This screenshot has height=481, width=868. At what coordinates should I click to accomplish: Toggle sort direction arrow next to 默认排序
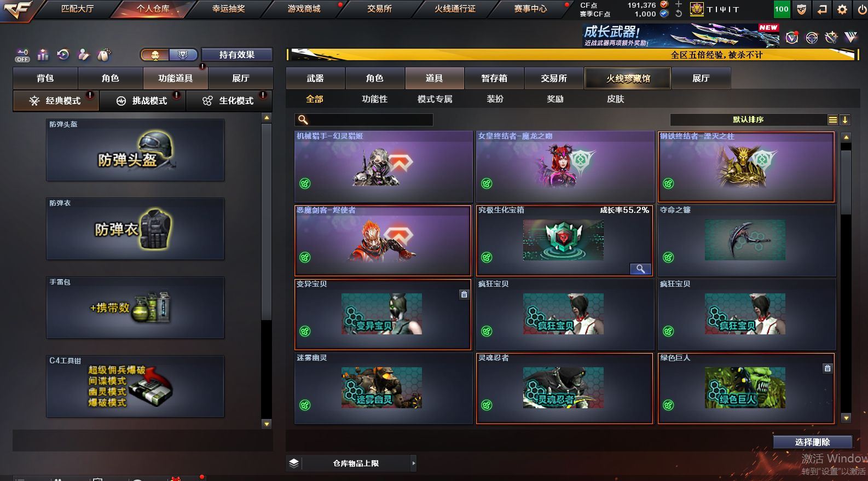[x=844, y=120]
